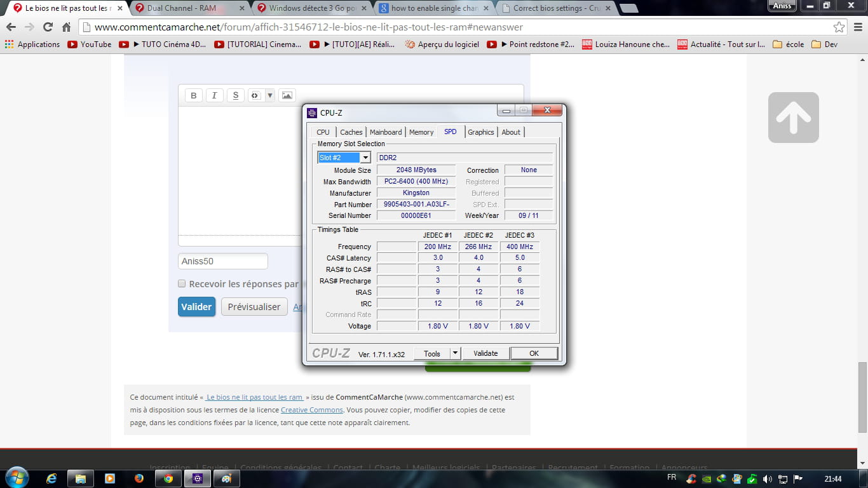This screenshot has width=868, height=488.
Task: Open the Creative Commons license link
Action: pyautogui.click(x=311, y=410)
